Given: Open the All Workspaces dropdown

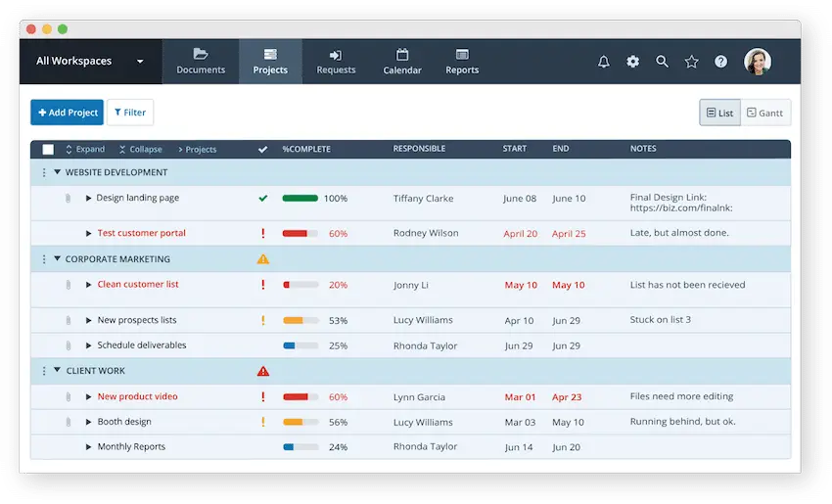Looking at the screenshot, I should [x=90, y=61].
